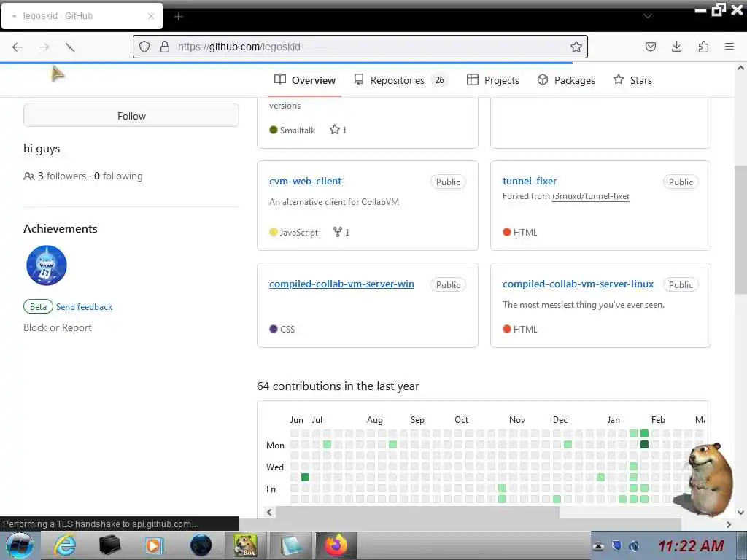747x560 pixels.
Task: Click the Firefox taskbar icon
Action: point(336,545)
